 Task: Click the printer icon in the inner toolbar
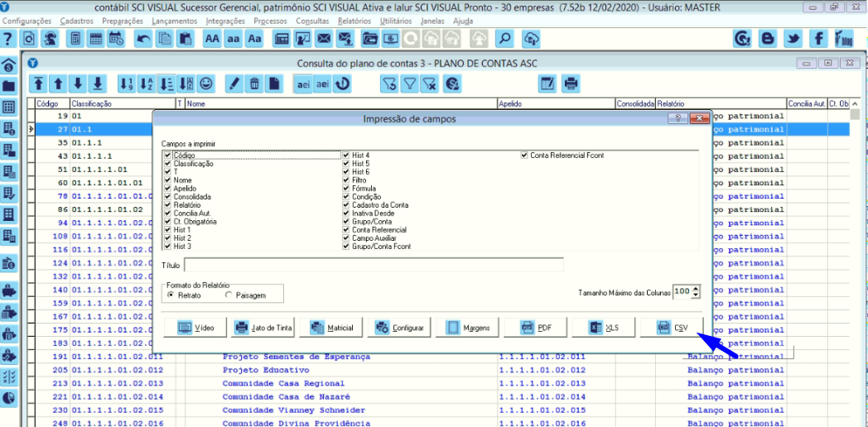click(571, 84)
